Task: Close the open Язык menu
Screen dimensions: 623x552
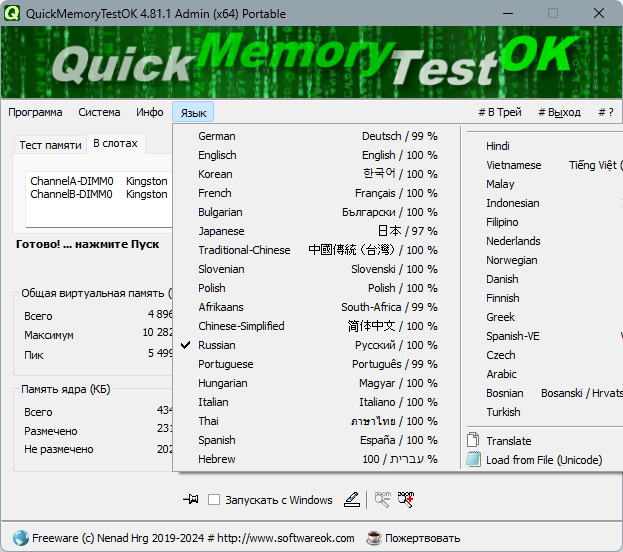Action: coord(193,112)
